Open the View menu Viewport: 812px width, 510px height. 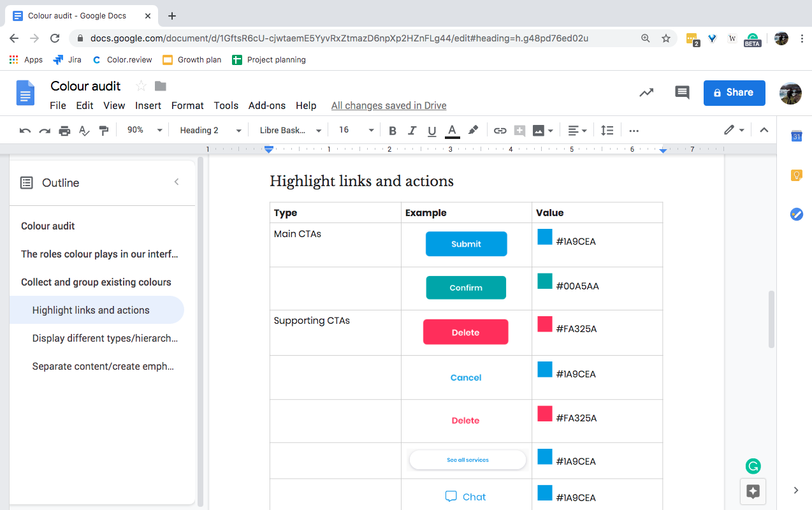(114, 106)
